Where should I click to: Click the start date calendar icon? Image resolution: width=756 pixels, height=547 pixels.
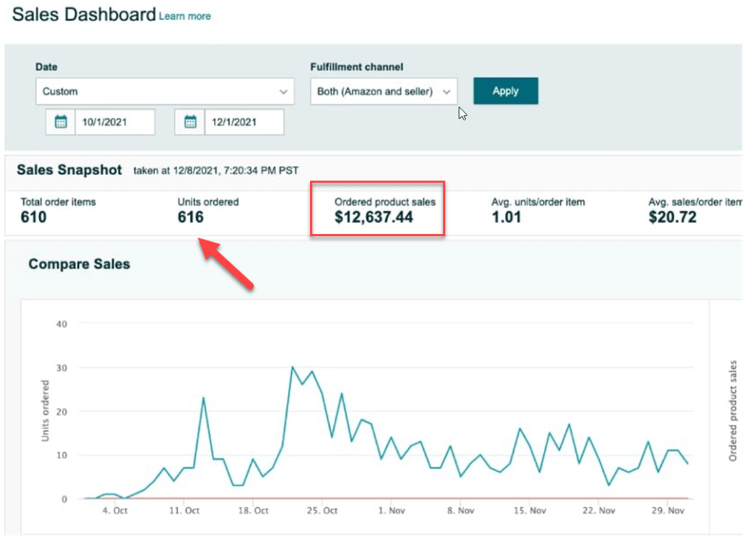pos(61,122)
